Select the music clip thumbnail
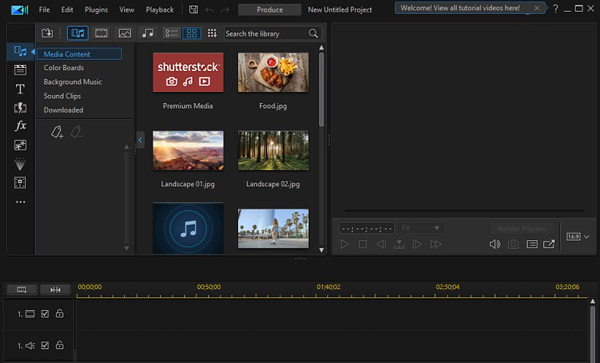Viewport: 600px width, 363px height. [x=188, y=228]
